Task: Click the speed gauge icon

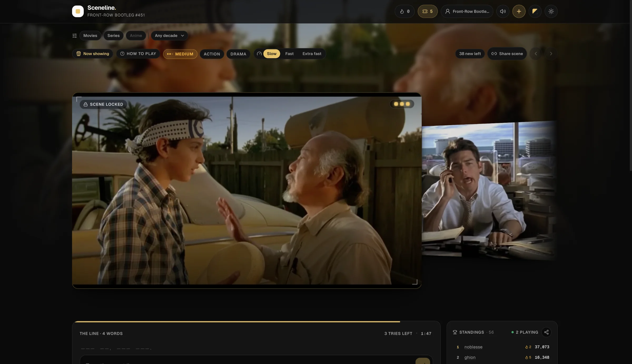Action: coord(259,54)
